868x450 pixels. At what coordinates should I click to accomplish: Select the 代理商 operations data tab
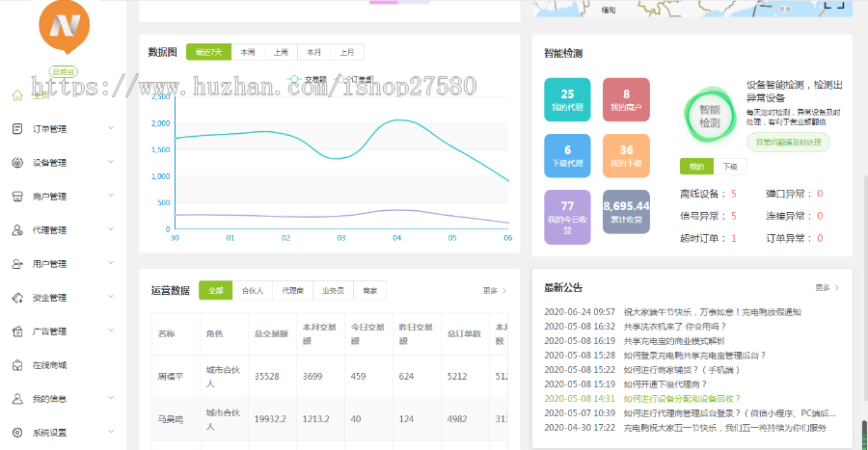pos(289,290)
